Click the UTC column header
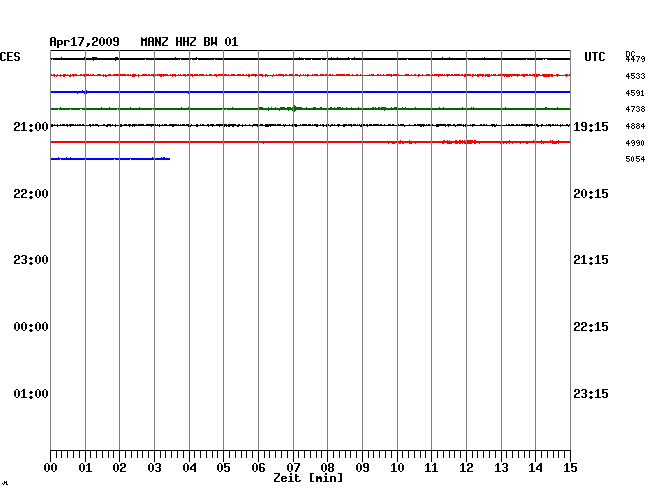This screenshot has width=650, height=494. pyautogui.click(x=594, y=57)
